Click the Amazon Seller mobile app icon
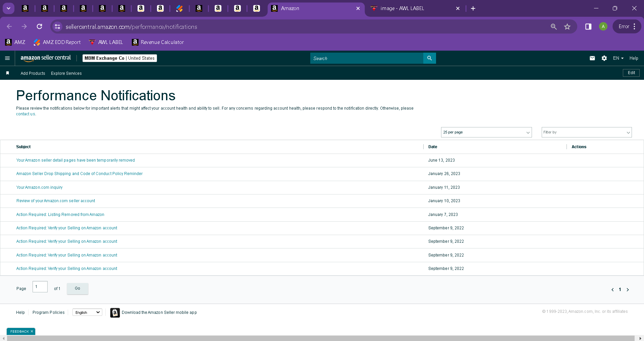This screenshot has width=644, height=341. pyautogui.click(x=115, y=312)
